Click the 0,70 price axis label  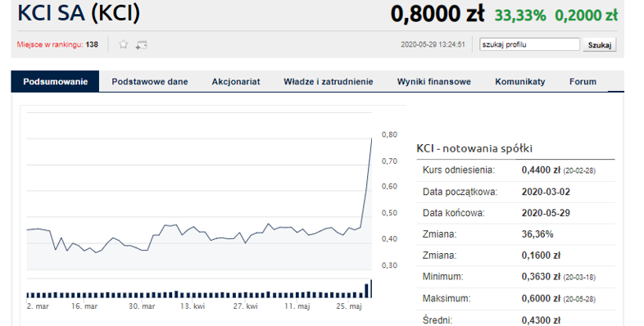coord(389,161)
